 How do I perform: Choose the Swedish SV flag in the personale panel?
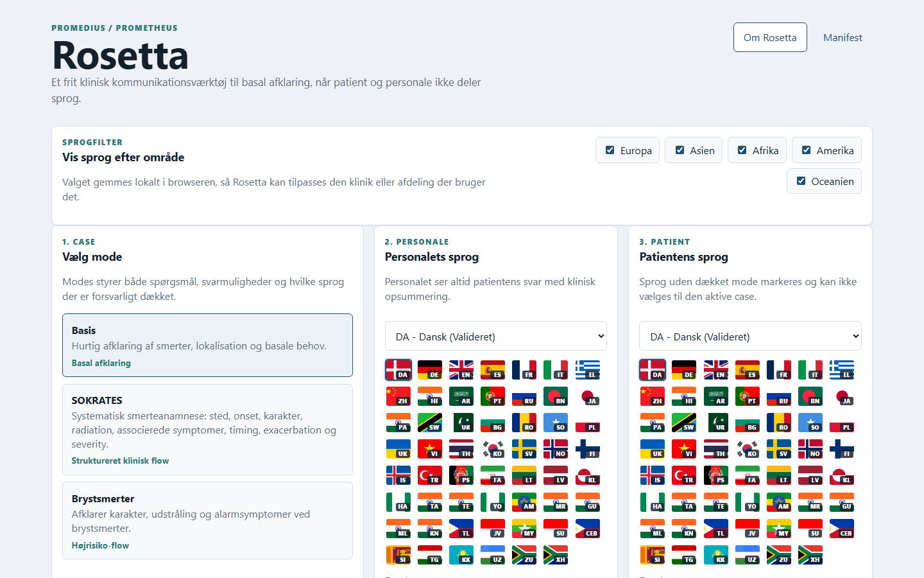click(x=524, y=450)
